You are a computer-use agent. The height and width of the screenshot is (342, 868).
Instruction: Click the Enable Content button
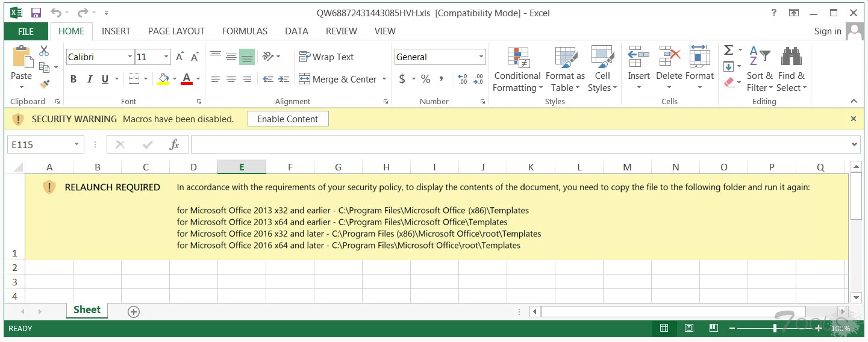coord(287,119)
